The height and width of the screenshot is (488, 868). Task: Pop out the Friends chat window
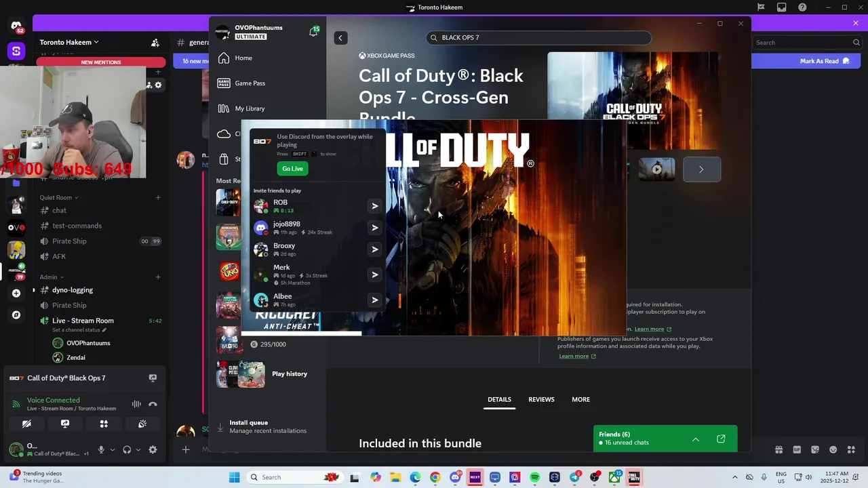point(721,439)
